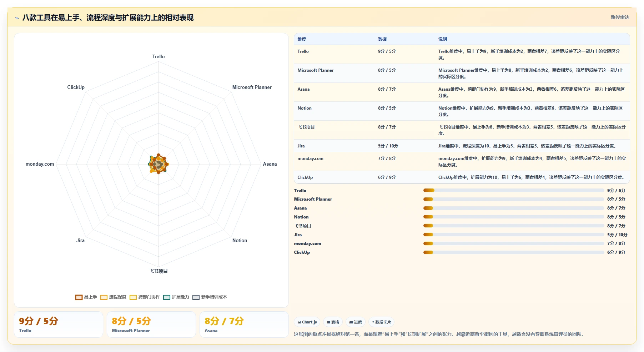This screenshot has height=352, width=644.
Task: Click the 5分 / 10分 value in progress list
Action: (617, 235)
